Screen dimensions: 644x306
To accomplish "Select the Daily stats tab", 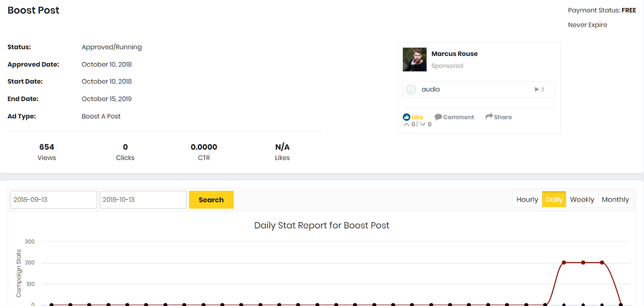I will [554, 199].
